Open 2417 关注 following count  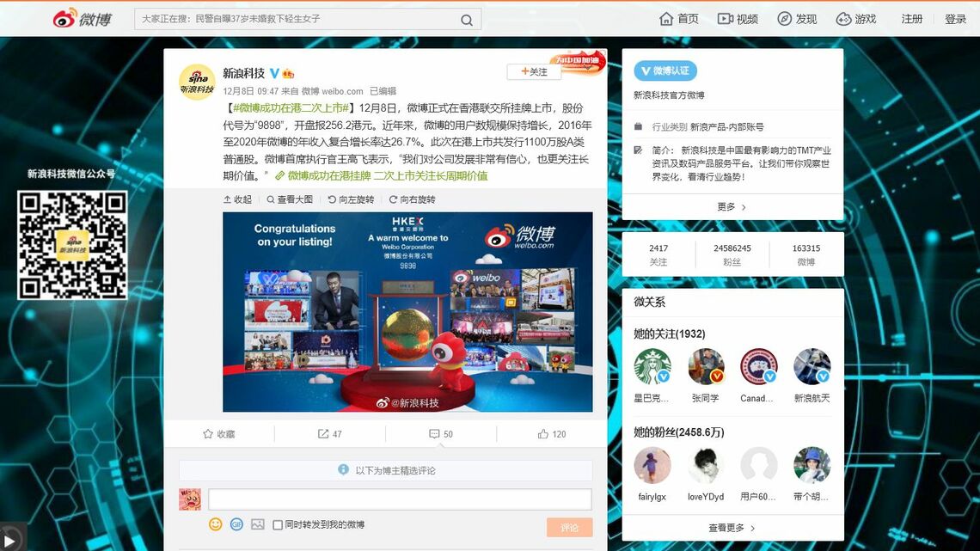[658, 254]
